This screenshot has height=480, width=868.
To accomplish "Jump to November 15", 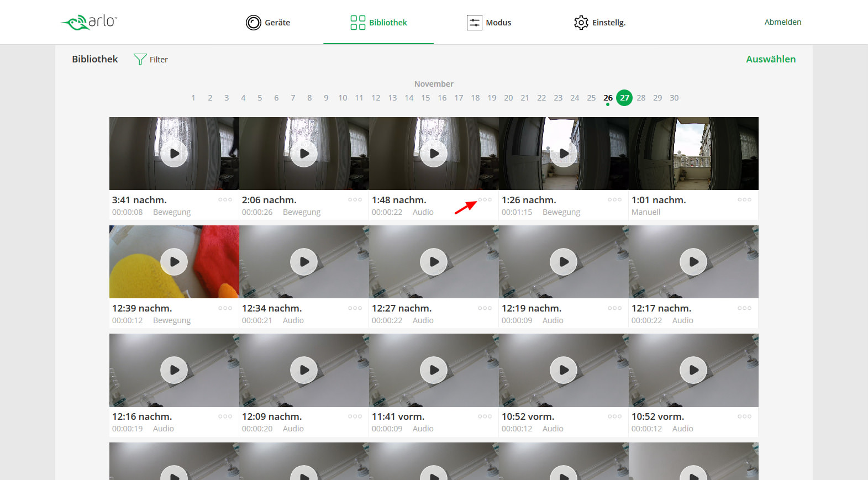I will pos(425,98).
